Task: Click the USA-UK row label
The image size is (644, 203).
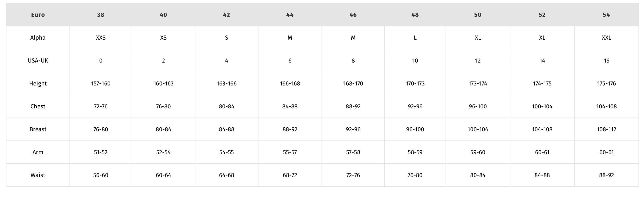Action: [38, 61]
